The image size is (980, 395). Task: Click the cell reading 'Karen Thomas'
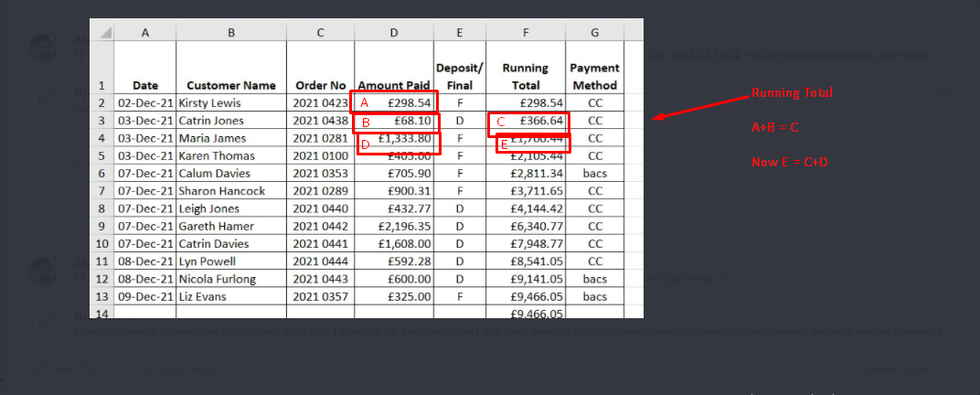coord(231,155)
